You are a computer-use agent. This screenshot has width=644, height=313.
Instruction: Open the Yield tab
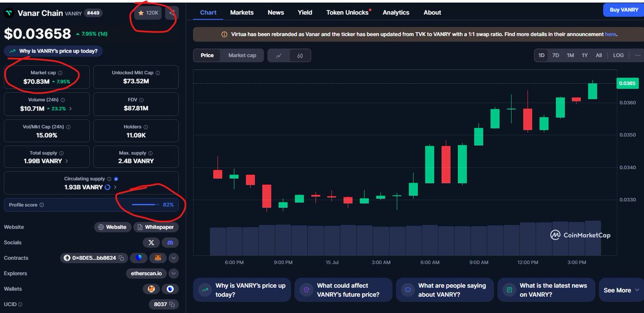pyautogui.click(x=305, y=12)
